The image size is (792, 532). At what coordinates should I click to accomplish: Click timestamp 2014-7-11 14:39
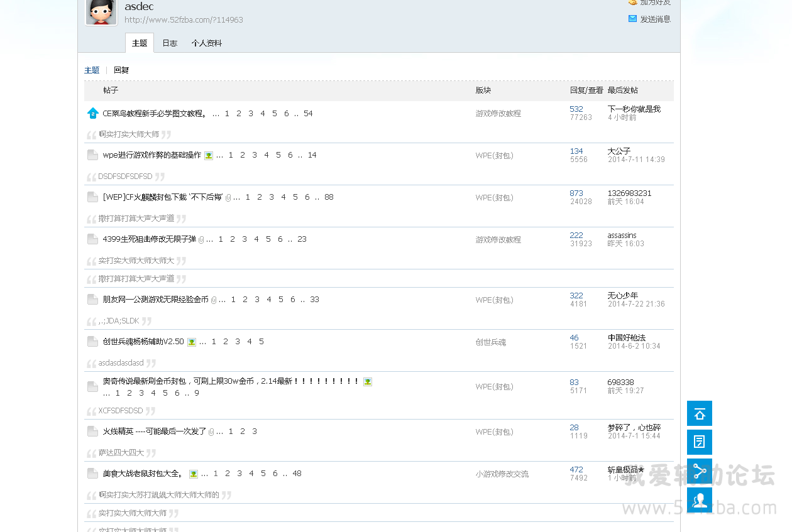tap(636, 160)
